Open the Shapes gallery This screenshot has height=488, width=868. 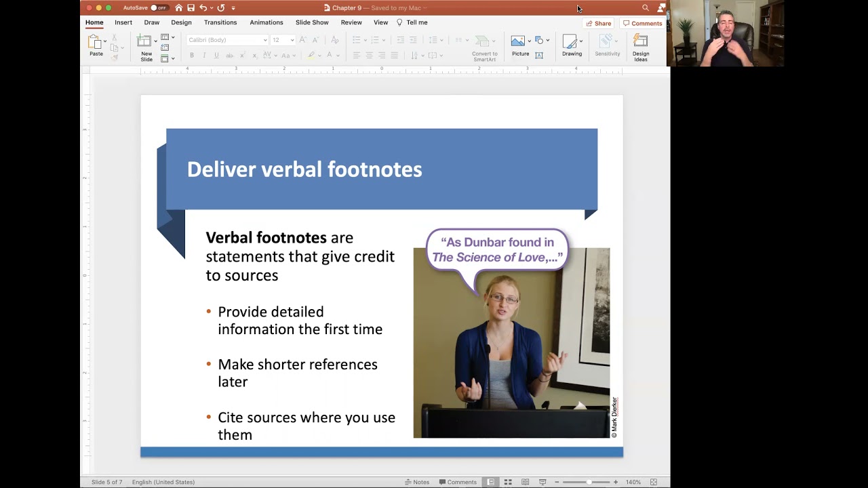(539, 40)
